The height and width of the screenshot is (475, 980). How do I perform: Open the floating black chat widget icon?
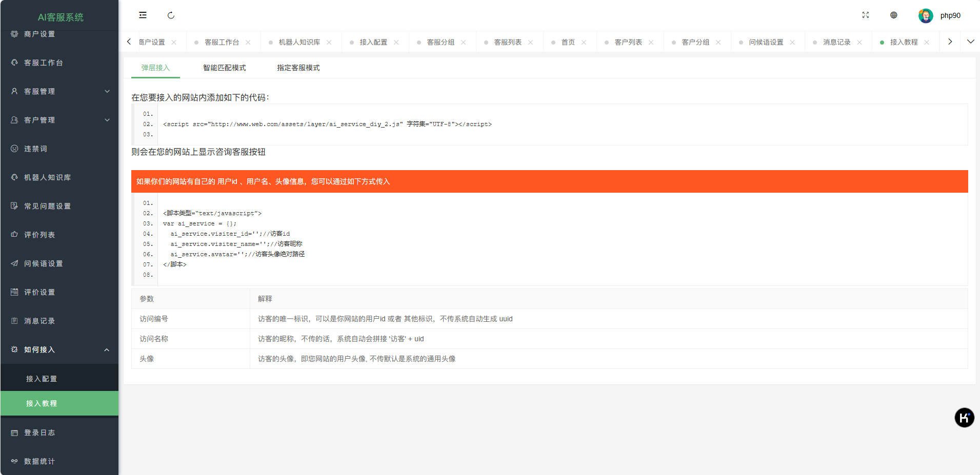(964, 418)
